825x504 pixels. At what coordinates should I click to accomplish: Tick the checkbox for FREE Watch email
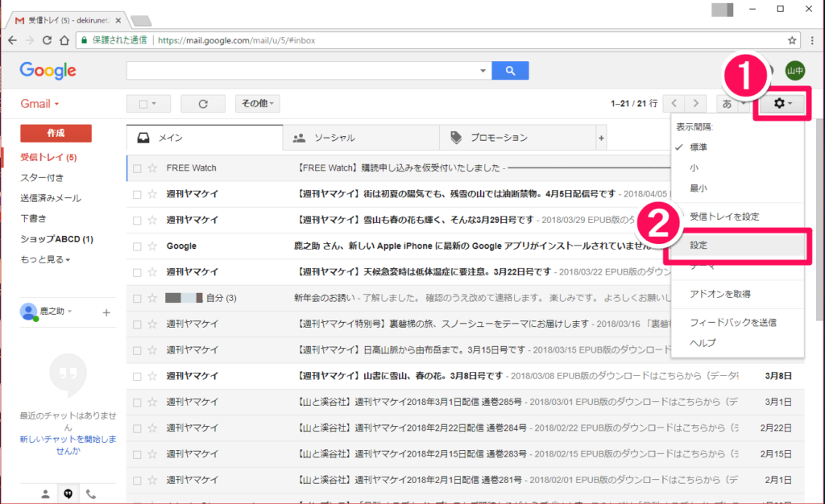137,168
